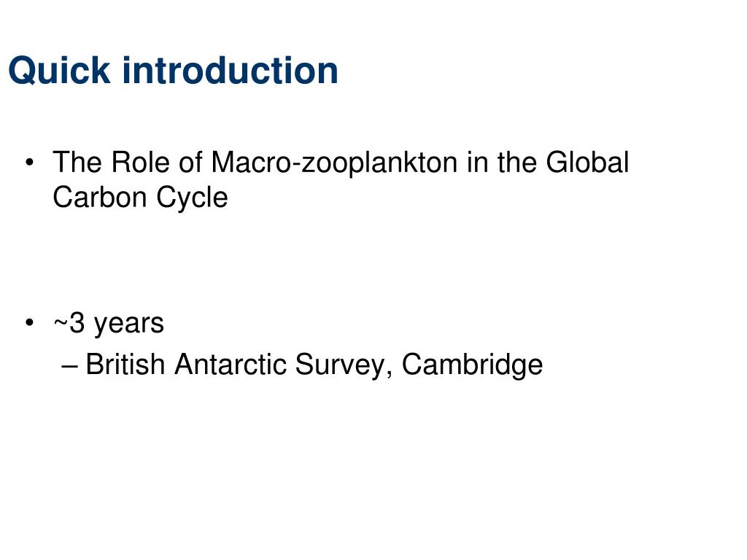This screenshot has width=747, height=560.
Task: Click the word 'British'
Action: [x=125, y=365]
